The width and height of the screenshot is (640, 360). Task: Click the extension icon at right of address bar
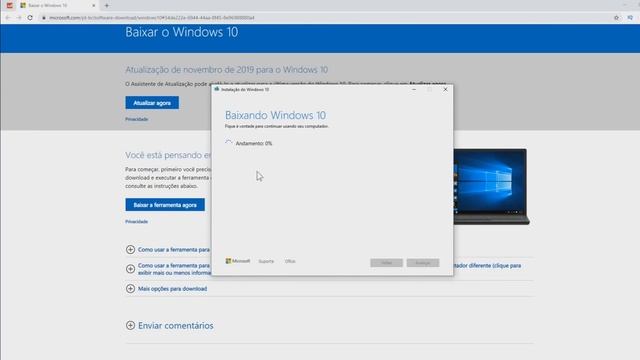point(630,18)
